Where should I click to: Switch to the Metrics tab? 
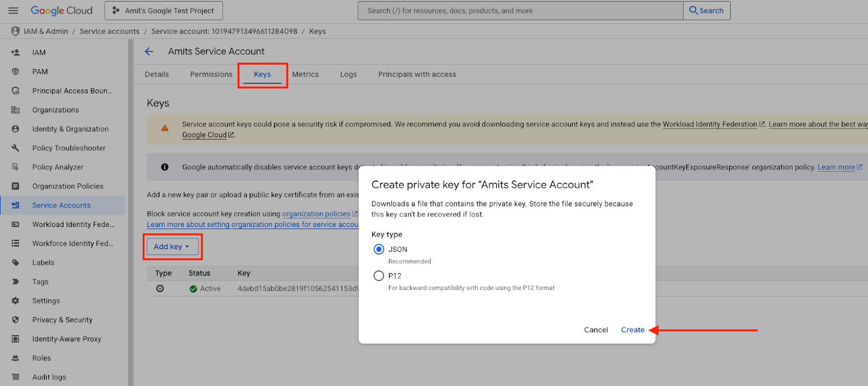305,74
